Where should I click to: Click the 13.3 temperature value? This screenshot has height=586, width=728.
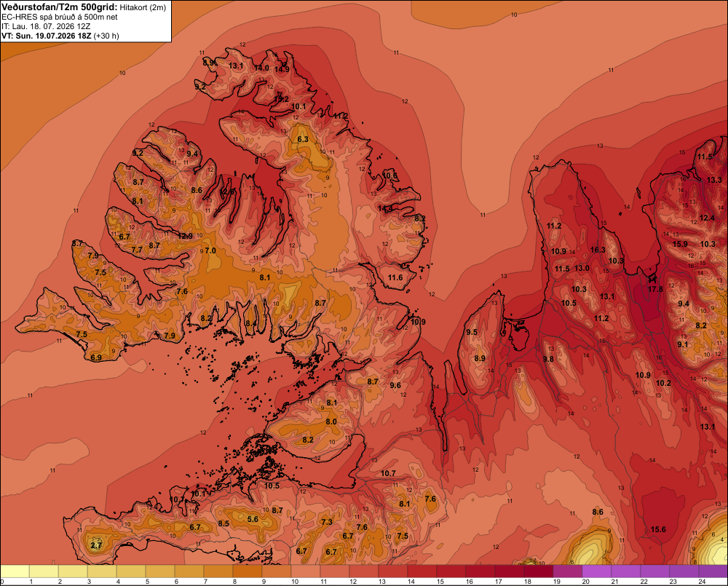pos(714,180)
